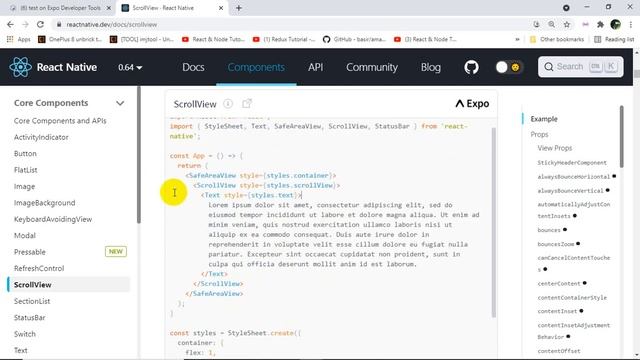Open the install app icon in address bar
Viewport: 640px width, 360px height.
536,24
